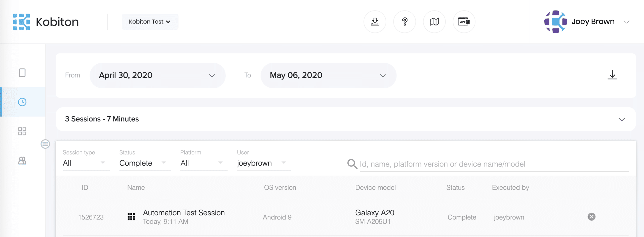Open the Status filter set to Complete

(x=143, y=163)
